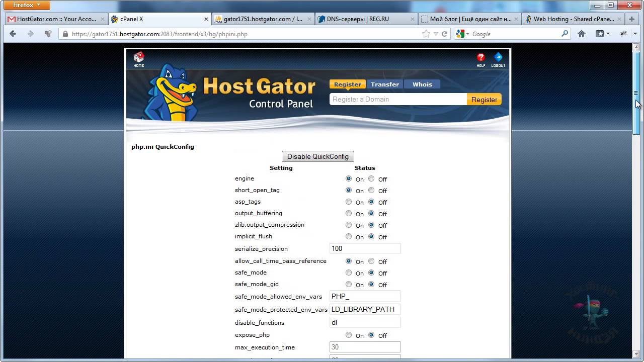Viewport: 644px width, 362px height.
Task: Click the browser forward arrow
Action: click(x=30, y=34)
